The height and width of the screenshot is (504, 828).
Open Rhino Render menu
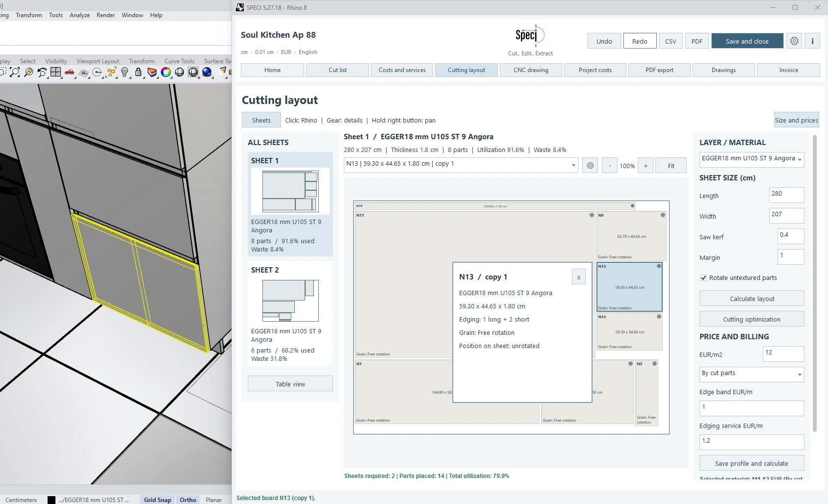click(105, 15)
